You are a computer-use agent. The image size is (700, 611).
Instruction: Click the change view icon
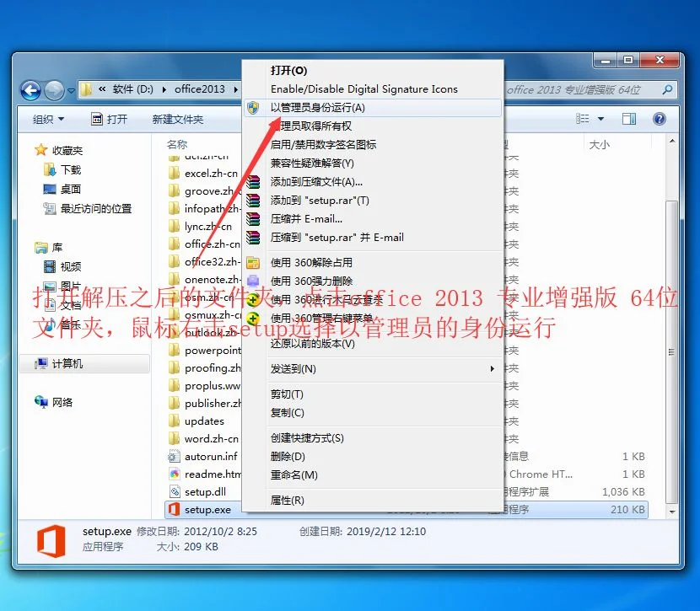pos(582,119)
